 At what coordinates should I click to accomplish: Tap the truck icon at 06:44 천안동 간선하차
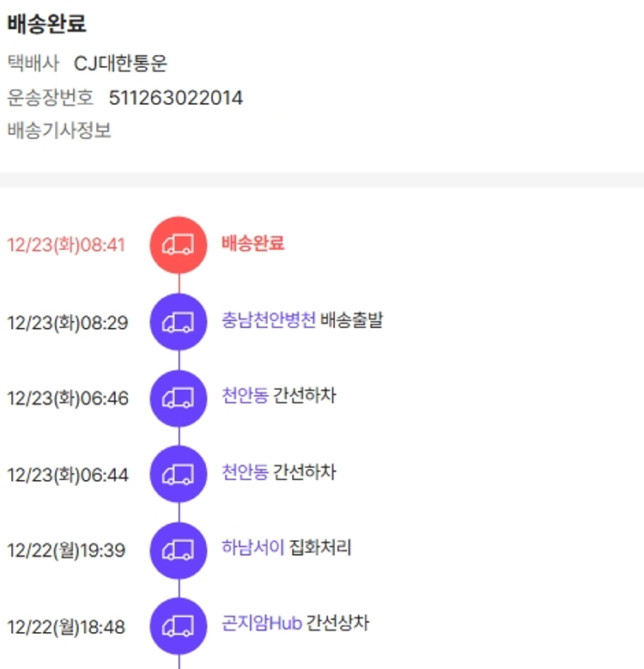click(179, 473)
